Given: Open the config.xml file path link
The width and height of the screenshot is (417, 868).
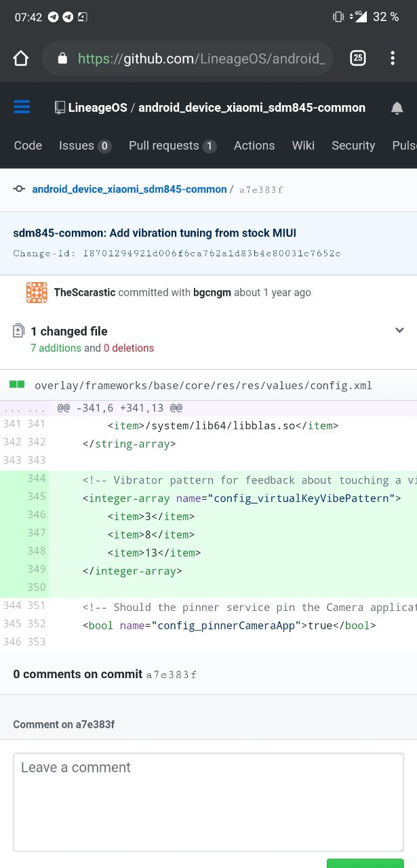Looking at the screenshot, I should 203,385.
